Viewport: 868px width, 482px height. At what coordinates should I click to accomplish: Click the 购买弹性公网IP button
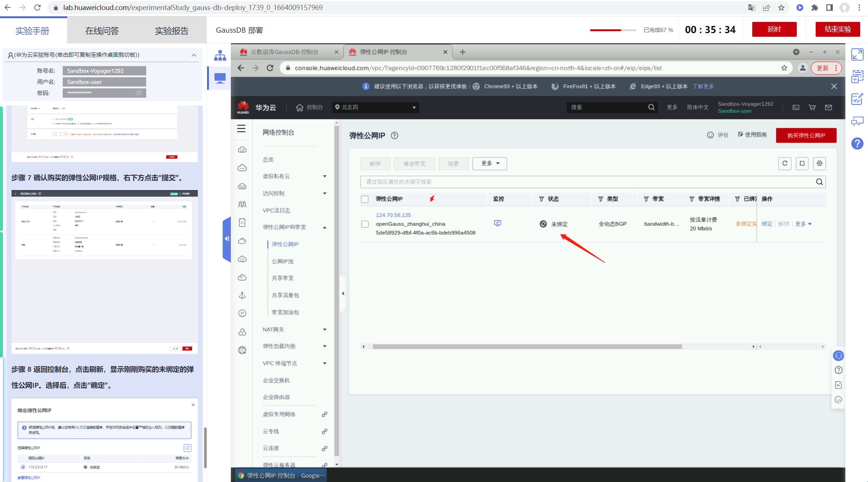coord(806,136)
